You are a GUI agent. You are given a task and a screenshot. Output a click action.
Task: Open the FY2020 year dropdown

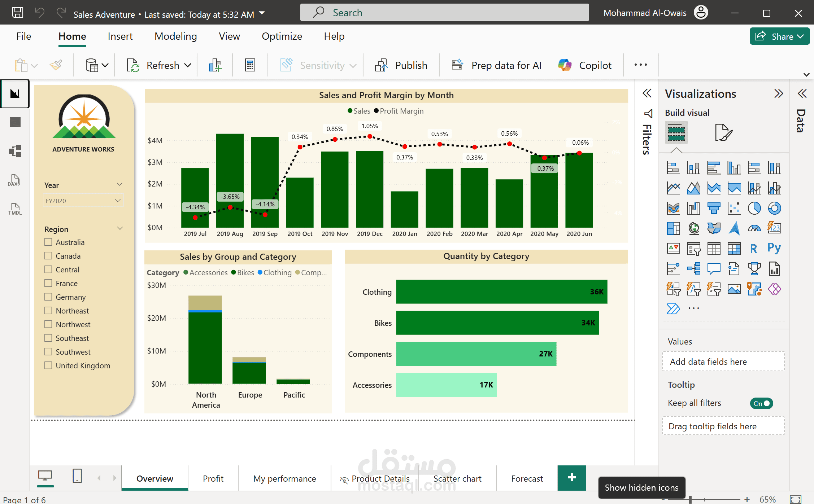click(x=83, y=201)
